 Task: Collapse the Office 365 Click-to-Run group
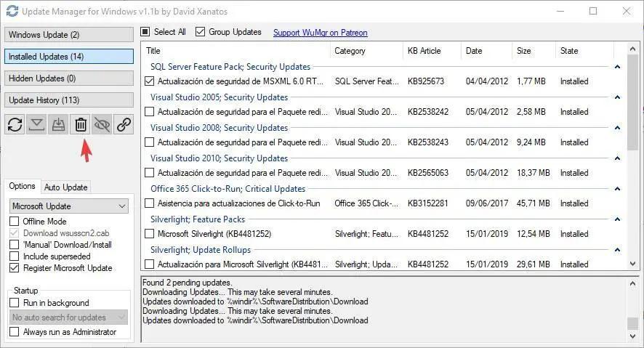click(x=617, y=189)
